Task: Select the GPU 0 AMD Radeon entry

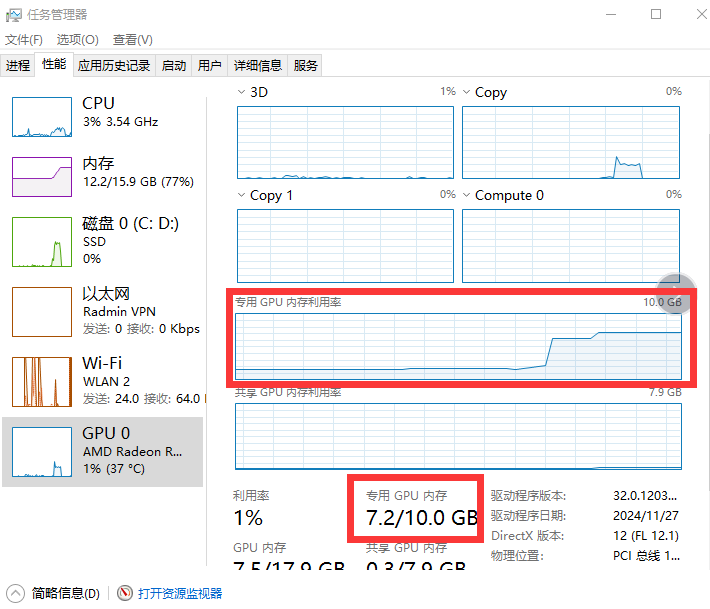Action: pyautogui.click(x=41, y=451)
